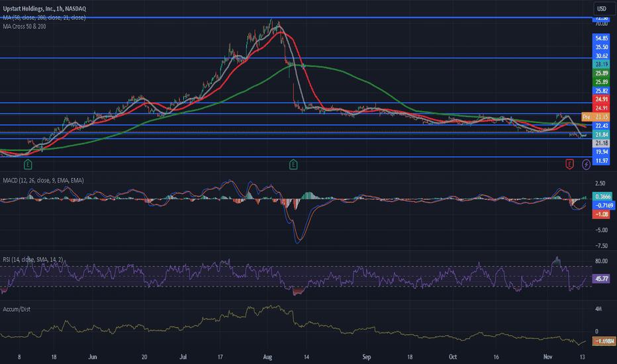Select the Accum/Dist indicator legend

17,309
